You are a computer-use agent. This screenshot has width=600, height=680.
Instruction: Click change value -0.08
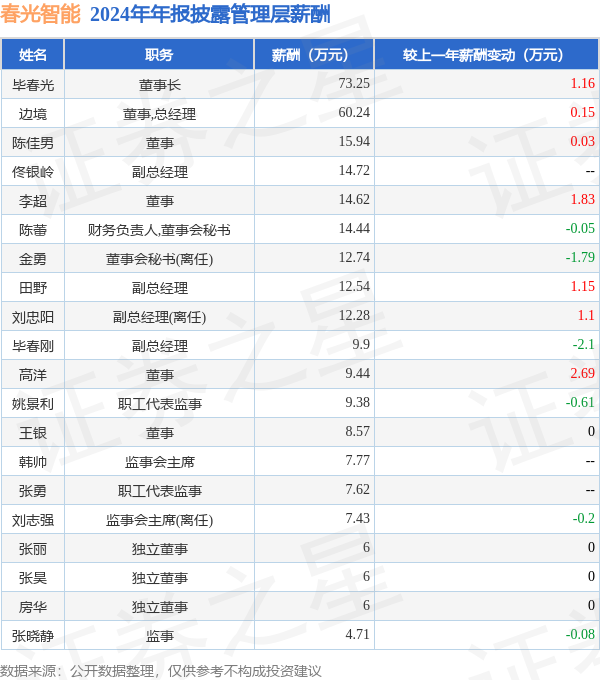point(580,635)
